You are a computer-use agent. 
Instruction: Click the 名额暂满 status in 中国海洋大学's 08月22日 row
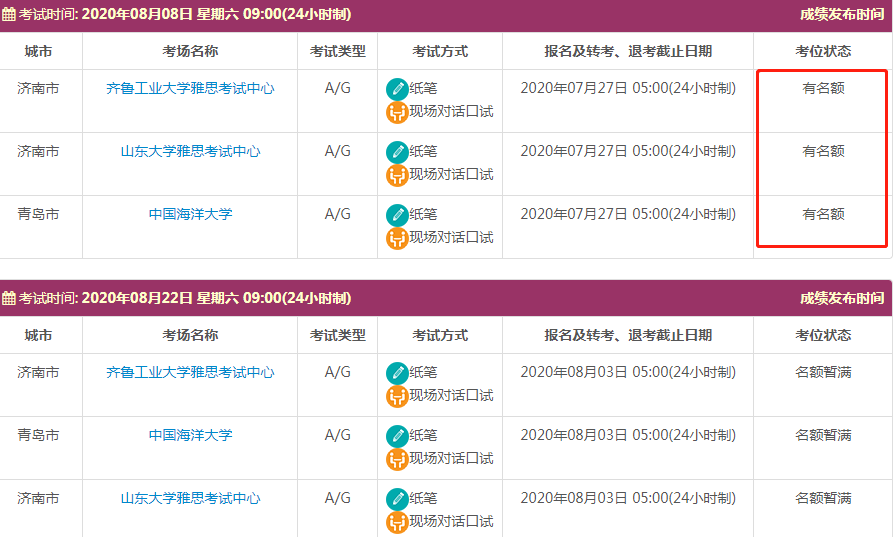click(x=823, y=436)
